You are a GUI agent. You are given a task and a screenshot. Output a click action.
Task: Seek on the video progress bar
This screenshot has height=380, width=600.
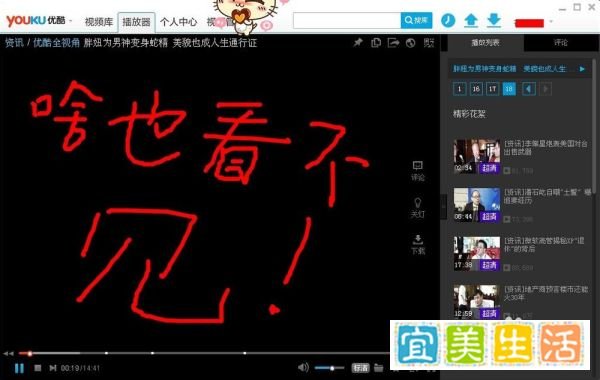[x=204, y=353]
